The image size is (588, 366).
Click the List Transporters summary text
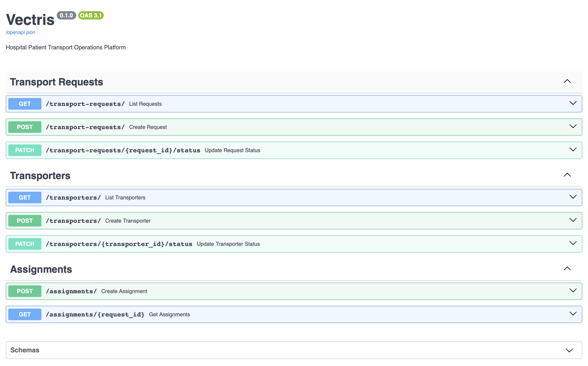click(125, 198)
